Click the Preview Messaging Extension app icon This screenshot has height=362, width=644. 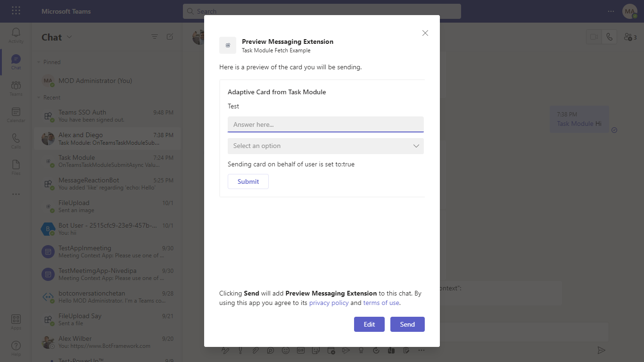tap(228, 45)
